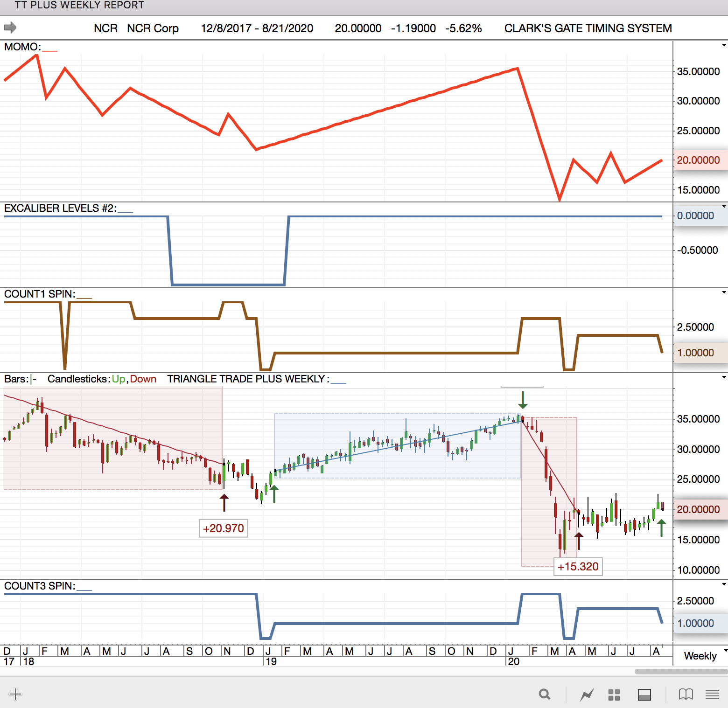Click the COUNT1 SPIN indicator label
The image size is (728, 708).
point(40,294)
